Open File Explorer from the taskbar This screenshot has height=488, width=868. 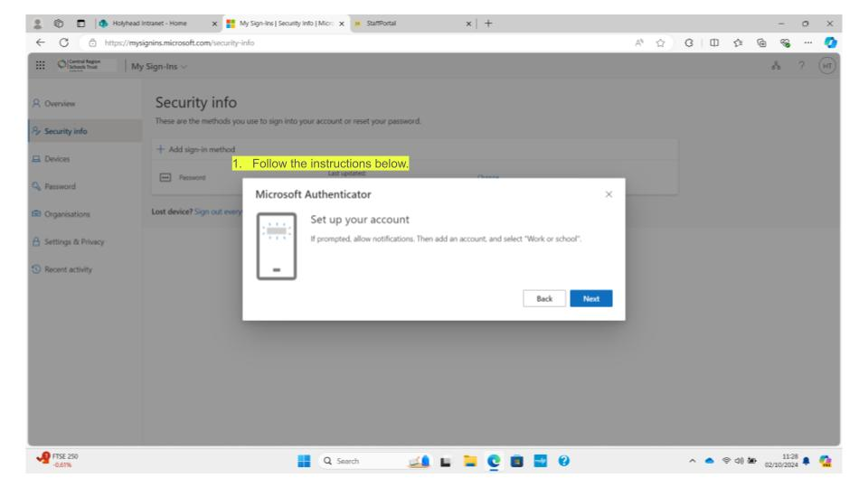(470, 461)
